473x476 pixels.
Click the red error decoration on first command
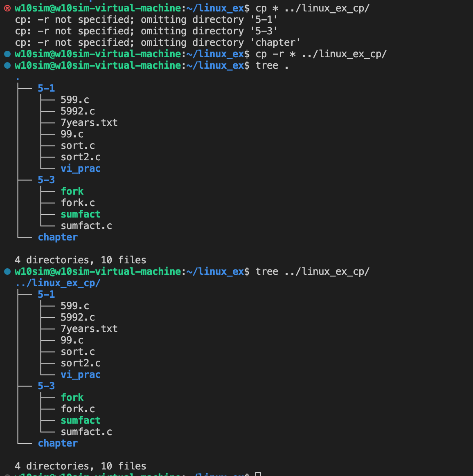pos(7,8)
